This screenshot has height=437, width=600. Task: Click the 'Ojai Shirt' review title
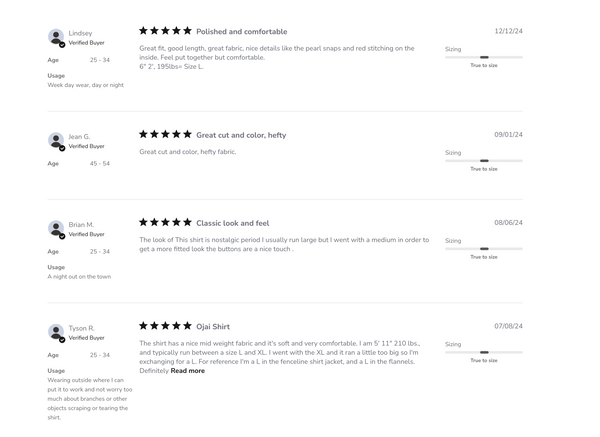coord(213,327)
